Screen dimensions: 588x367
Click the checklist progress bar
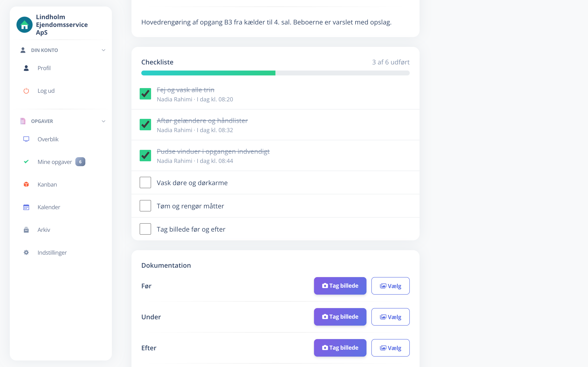[x=275, y=73]
